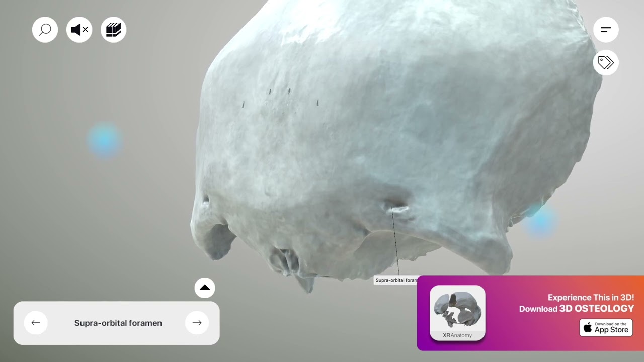This screenshot has height=362, width=644.
Task: Tap the blue hotspot left of skull
Action: coord(104,140)
